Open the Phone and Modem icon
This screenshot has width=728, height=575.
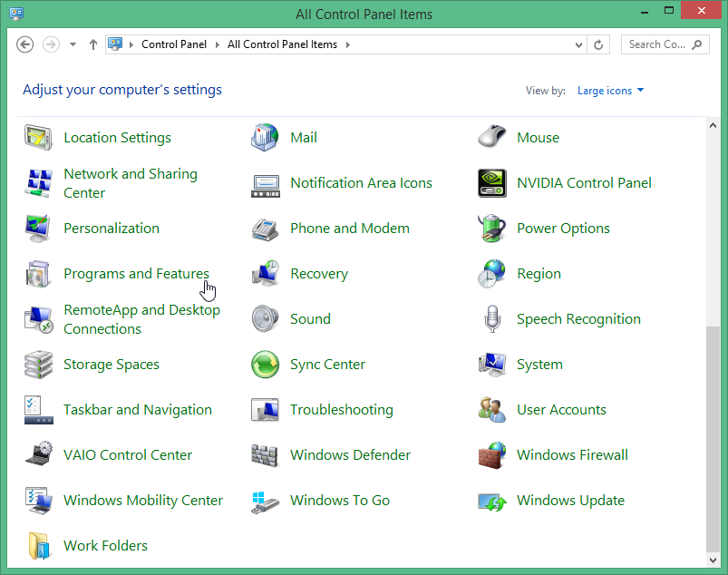265,229
